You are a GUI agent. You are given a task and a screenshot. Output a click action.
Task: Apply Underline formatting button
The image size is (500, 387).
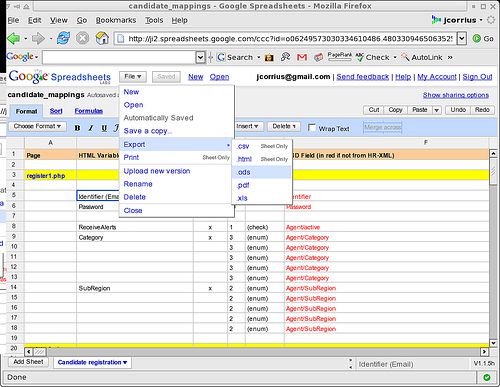(104, 128)
